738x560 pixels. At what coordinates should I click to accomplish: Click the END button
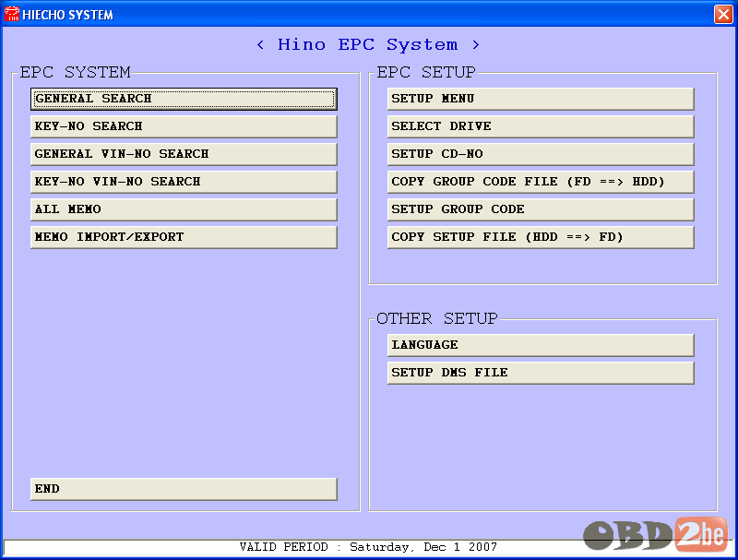point(184,489)
